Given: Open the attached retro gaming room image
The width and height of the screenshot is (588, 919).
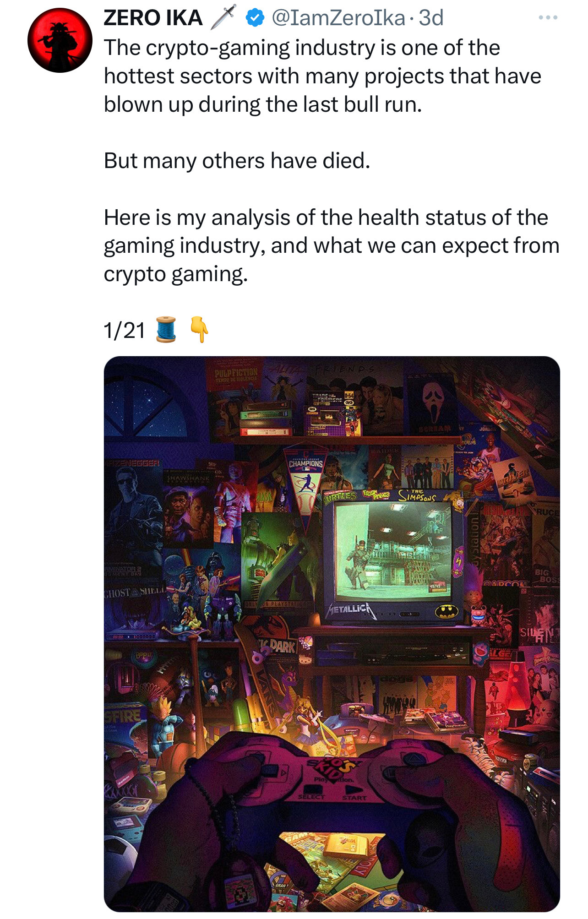Looking at the screenshot, I should [x=332, y=634].
